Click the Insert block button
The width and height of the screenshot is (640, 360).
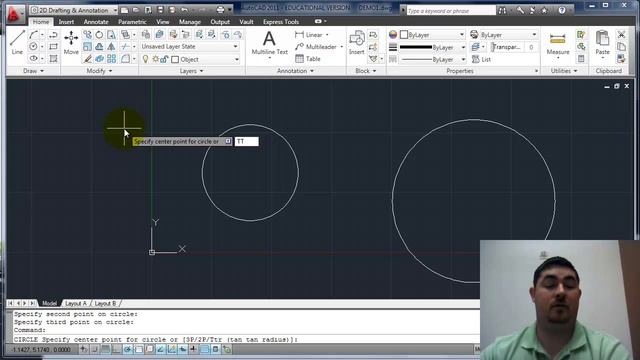(x=357, y=42)
